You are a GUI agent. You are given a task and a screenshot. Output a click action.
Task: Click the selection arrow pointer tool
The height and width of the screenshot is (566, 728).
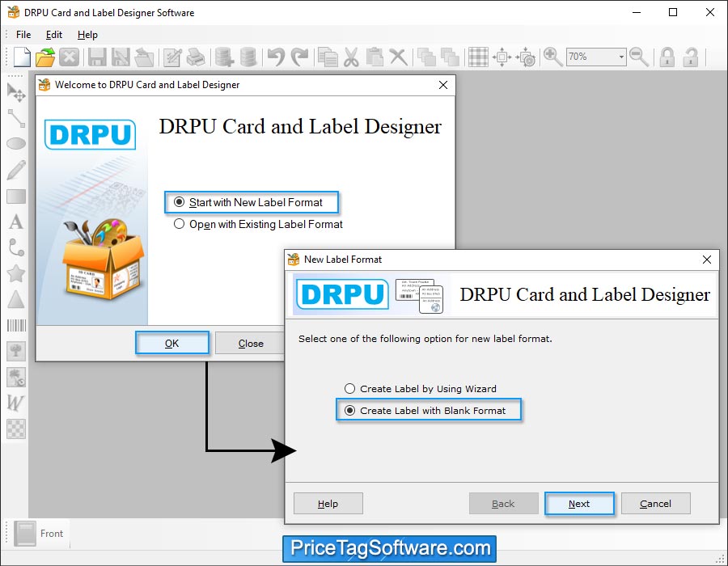click(x=16, y=92)
